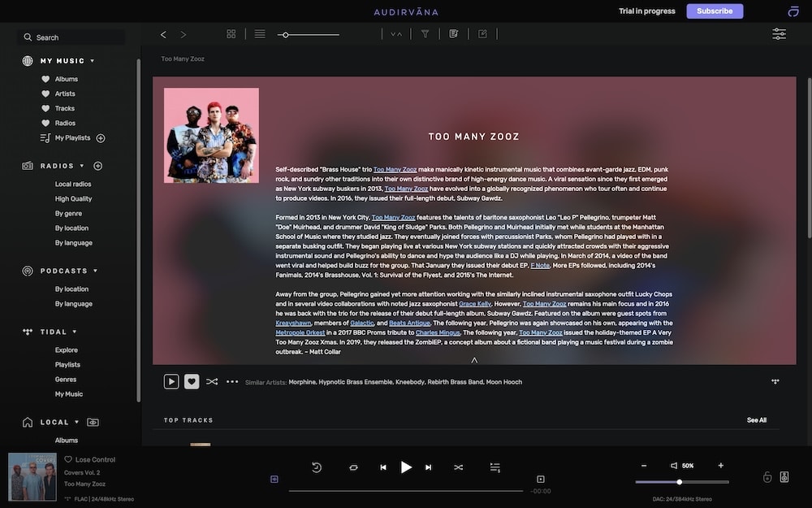Skip to next track

pos(428,467)
